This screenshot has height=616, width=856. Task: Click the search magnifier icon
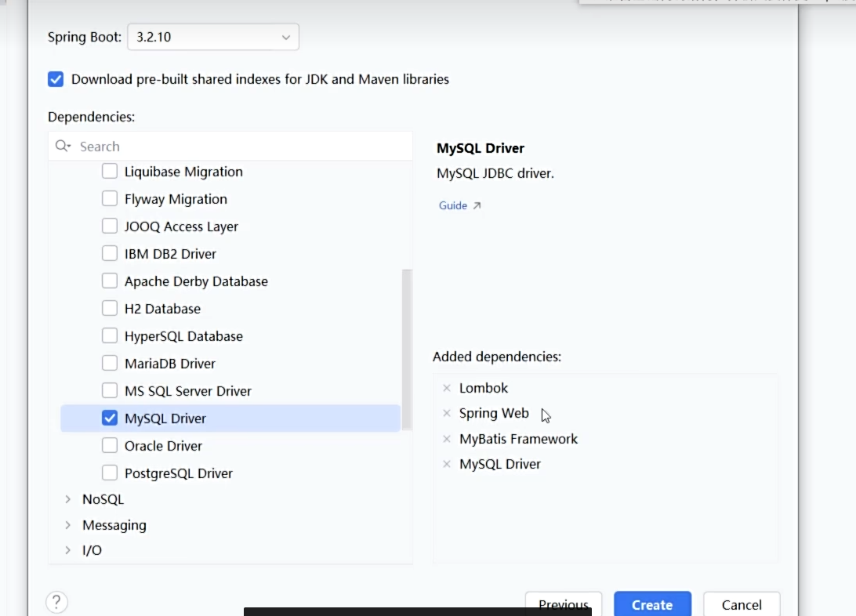[x=62, y=146]
